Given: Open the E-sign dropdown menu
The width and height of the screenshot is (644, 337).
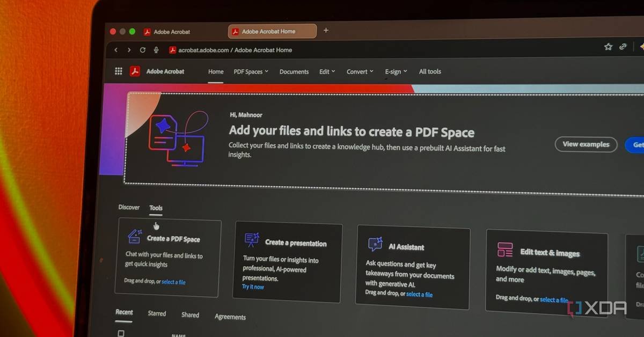Looking at the screenshot, I should point(396,71).
